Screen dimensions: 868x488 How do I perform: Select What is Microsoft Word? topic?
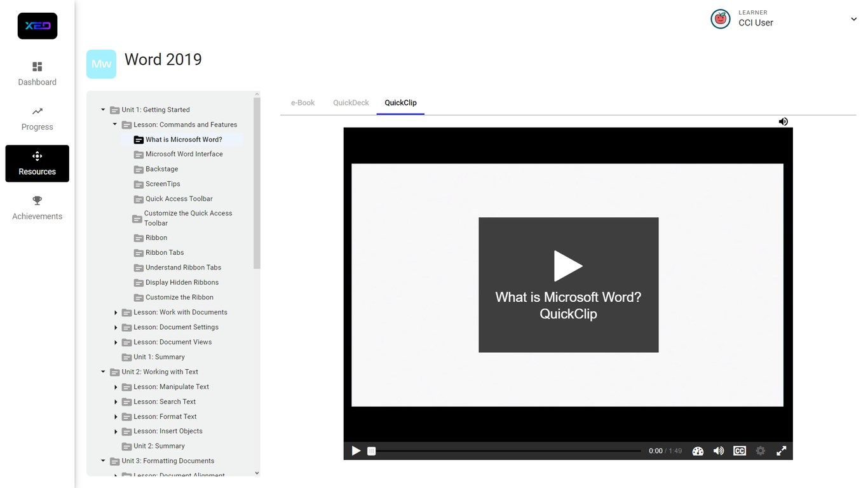[184, 140]
